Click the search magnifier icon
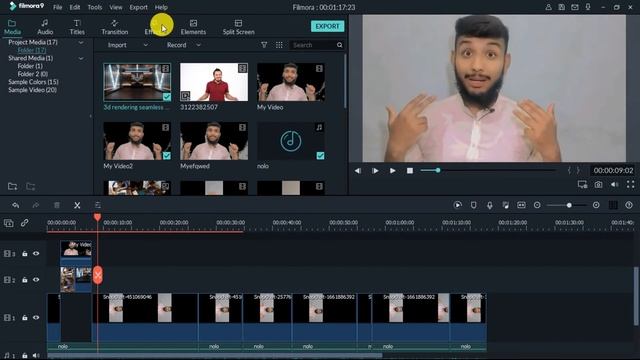 (340, 45)
